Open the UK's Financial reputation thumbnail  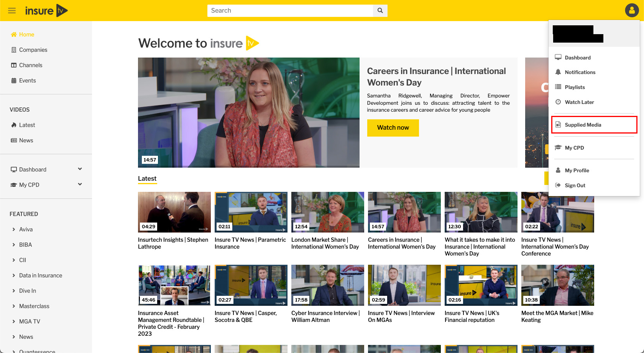click(481, 285)
